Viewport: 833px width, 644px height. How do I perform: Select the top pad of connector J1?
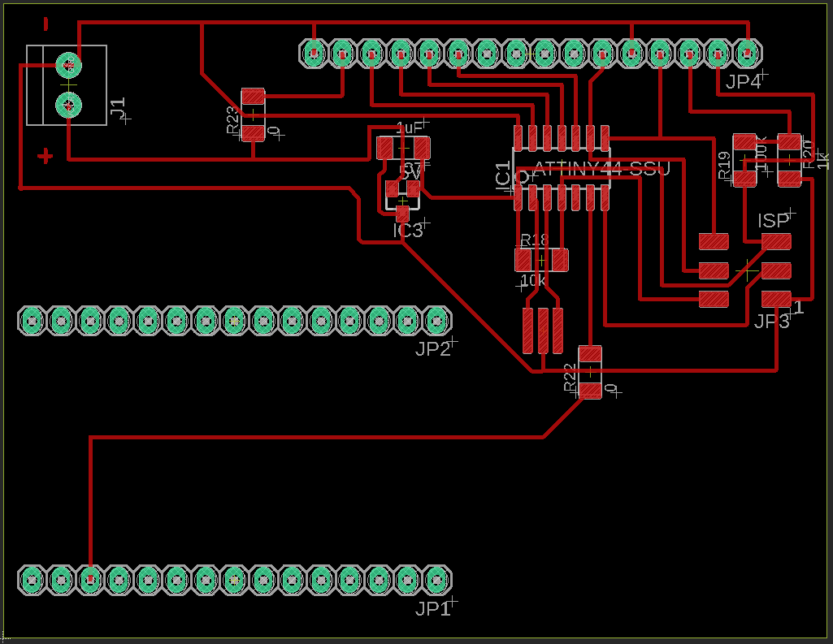(68, 65)
